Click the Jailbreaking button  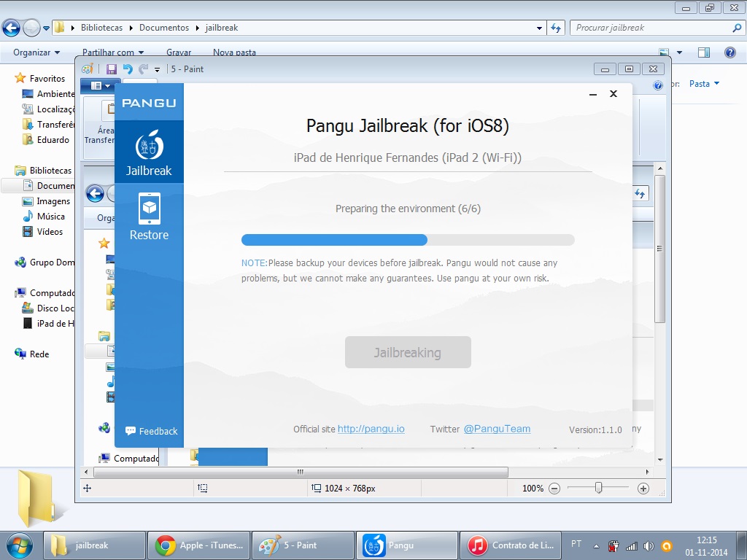(408, 352)
